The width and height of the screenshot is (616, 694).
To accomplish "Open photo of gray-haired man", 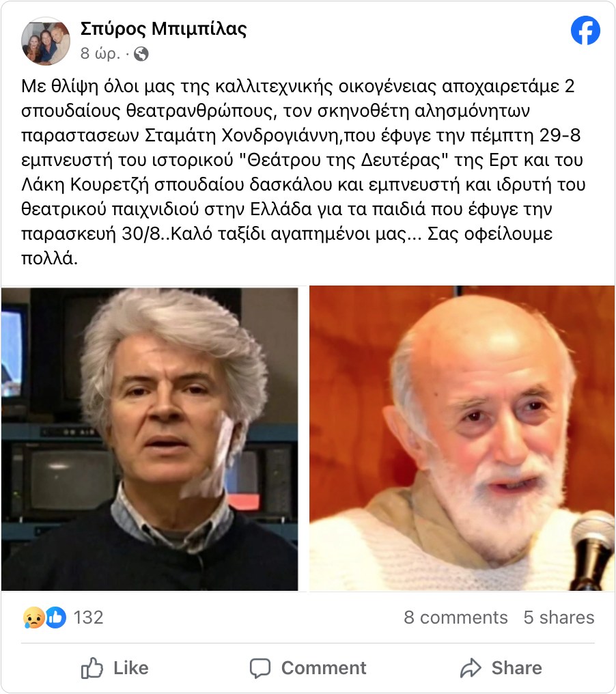I will (150, 439).
